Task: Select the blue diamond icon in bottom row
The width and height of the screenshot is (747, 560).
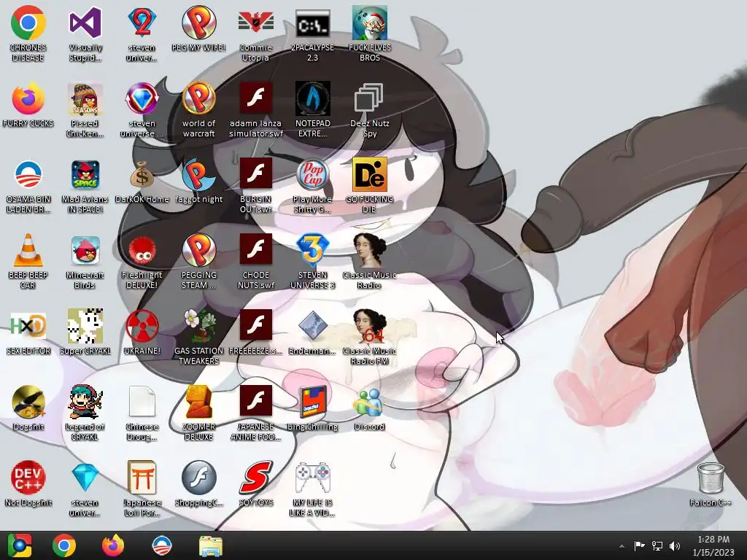Action: (x=85, y=477)
